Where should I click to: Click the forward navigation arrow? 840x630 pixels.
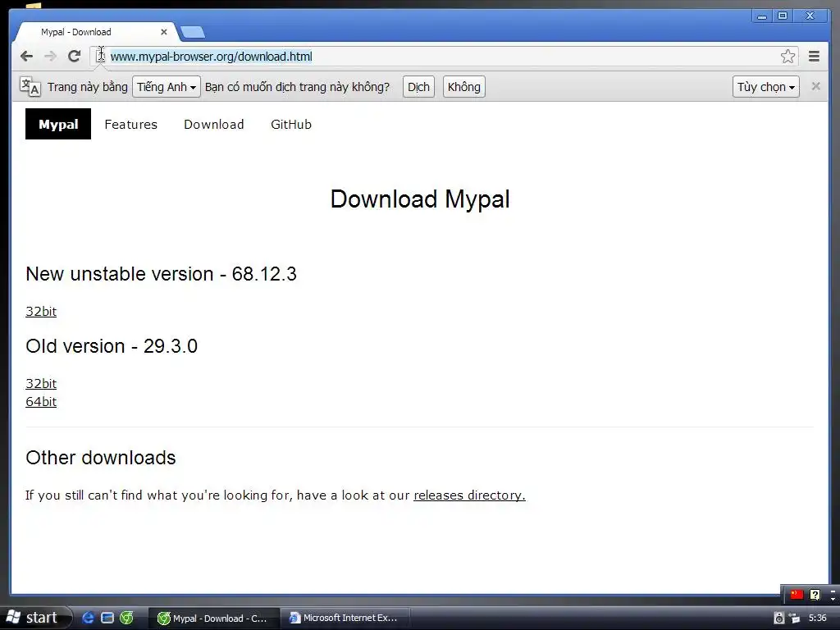(50, 57)
